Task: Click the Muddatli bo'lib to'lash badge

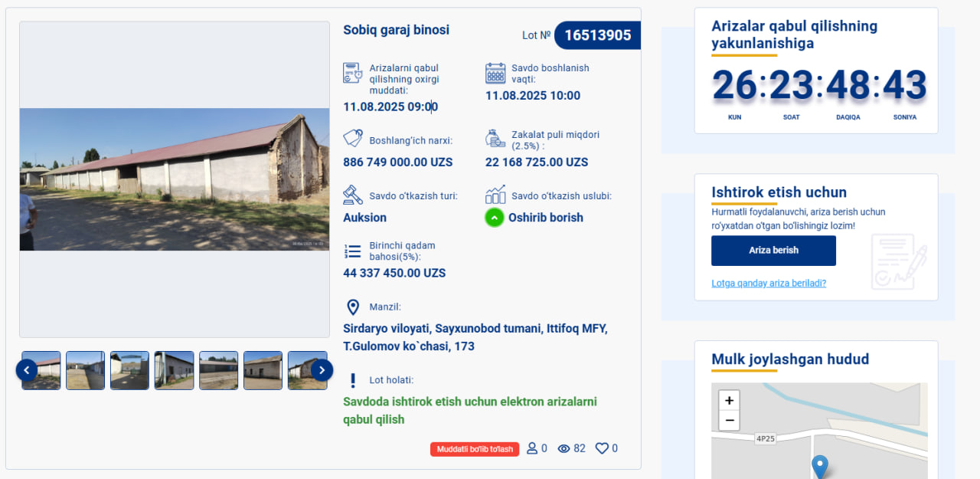Action: (x=475, y=449)
